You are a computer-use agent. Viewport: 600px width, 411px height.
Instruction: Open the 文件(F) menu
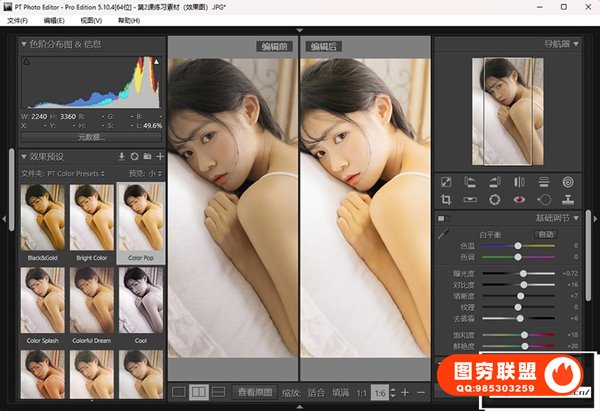click(18, 20)
